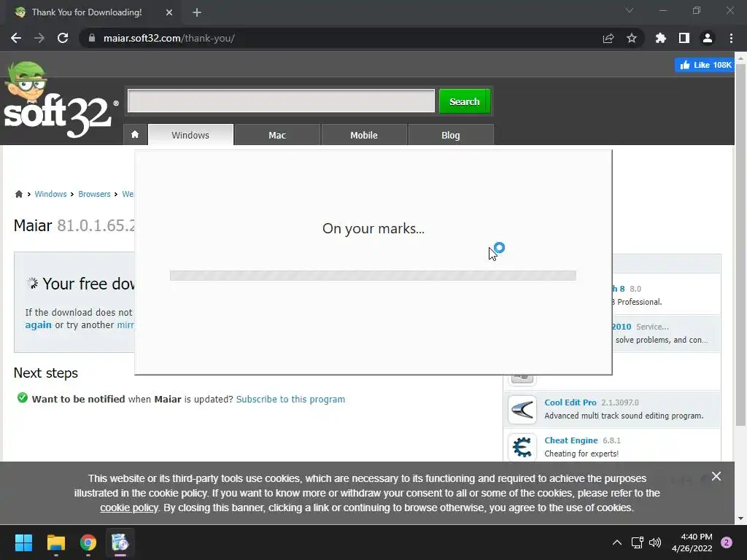Click the green Search button
Image resolution: width=747 pixels, height=560 pixels.
(x=465, y=101)
